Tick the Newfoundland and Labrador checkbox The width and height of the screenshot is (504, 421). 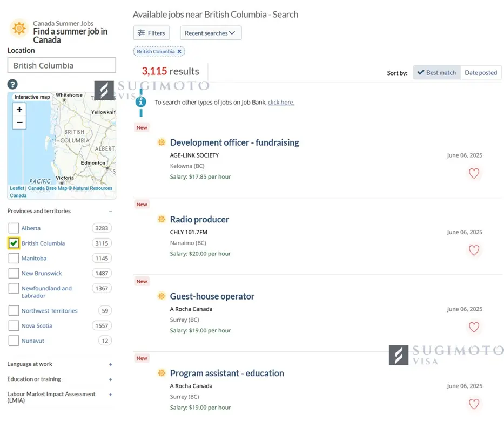(14, 288)
